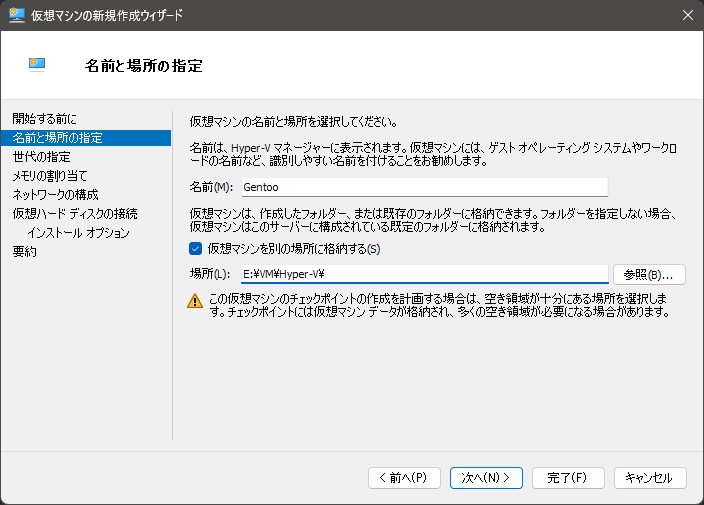Screen dimensions: 704x505
Task: Click the キャンセル button
Action: click(x=650, y=478)
